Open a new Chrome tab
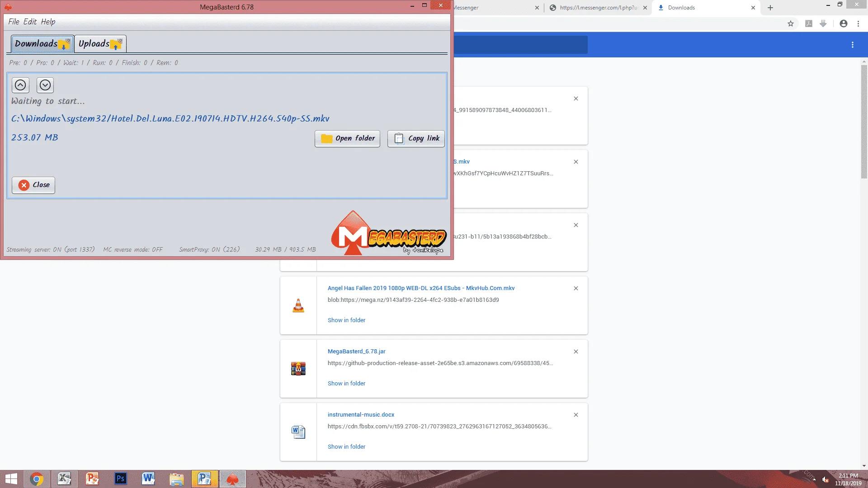This screenshot has height=488, width=868. pyautogui.click(x=770, y=8)
